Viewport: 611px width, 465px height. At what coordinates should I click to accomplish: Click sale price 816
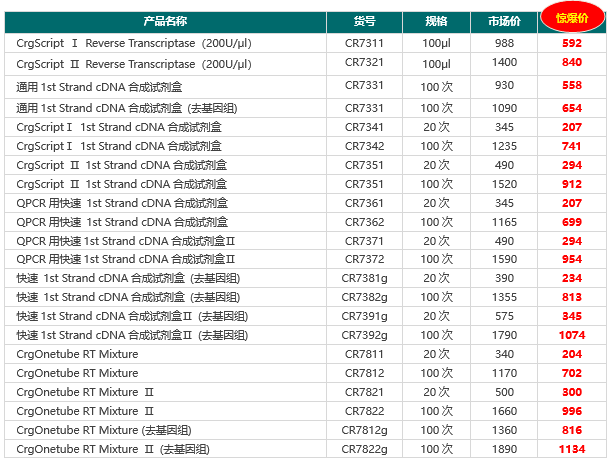tap(572, 431)
